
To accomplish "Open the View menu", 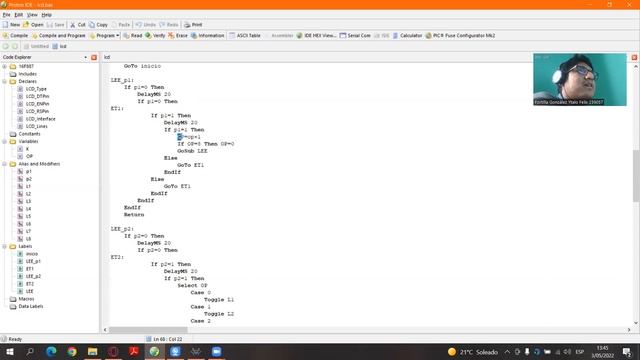I will [x=32, y=15].
